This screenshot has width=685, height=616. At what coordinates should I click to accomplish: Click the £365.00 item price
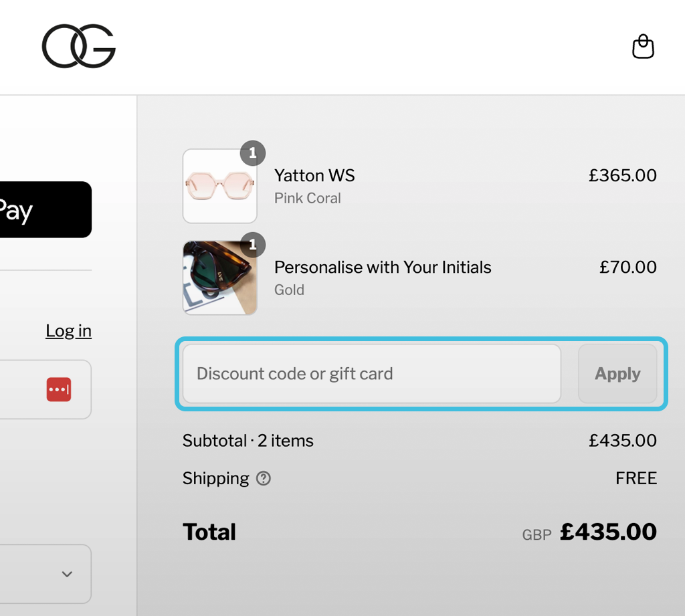click(622, 176)
